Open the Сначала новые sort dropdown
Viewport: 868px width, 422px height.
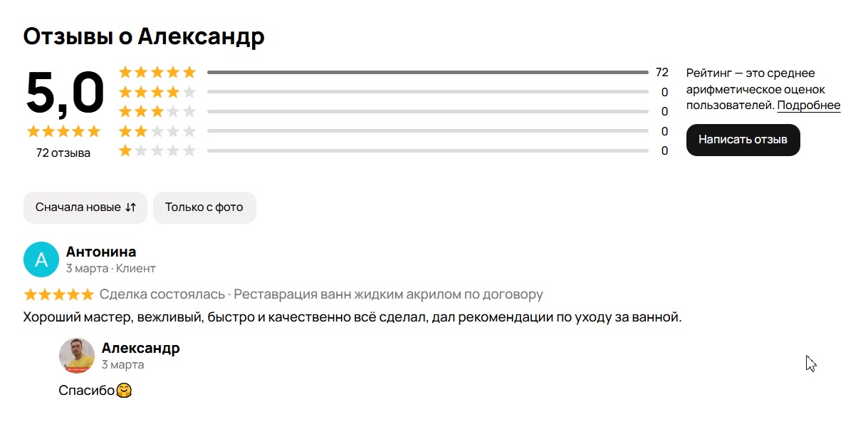[78, 207]
